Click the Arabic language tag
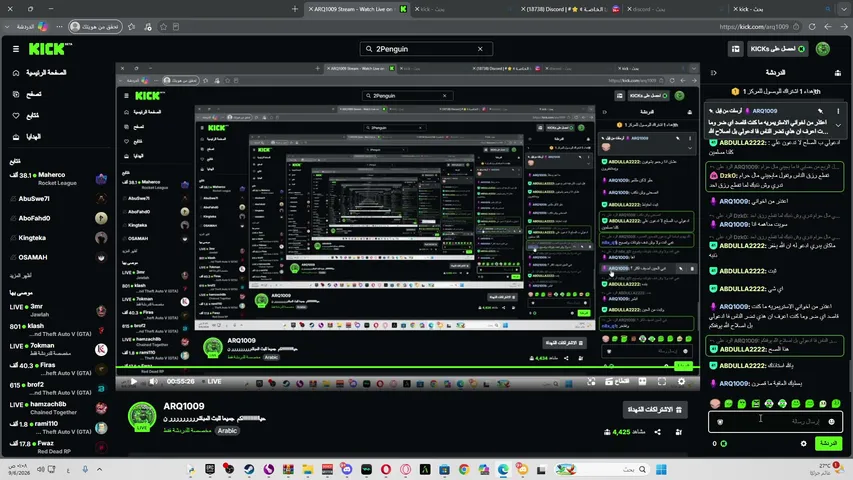The width and height of the screenshot is (853, 480). [x=227, y=430]
